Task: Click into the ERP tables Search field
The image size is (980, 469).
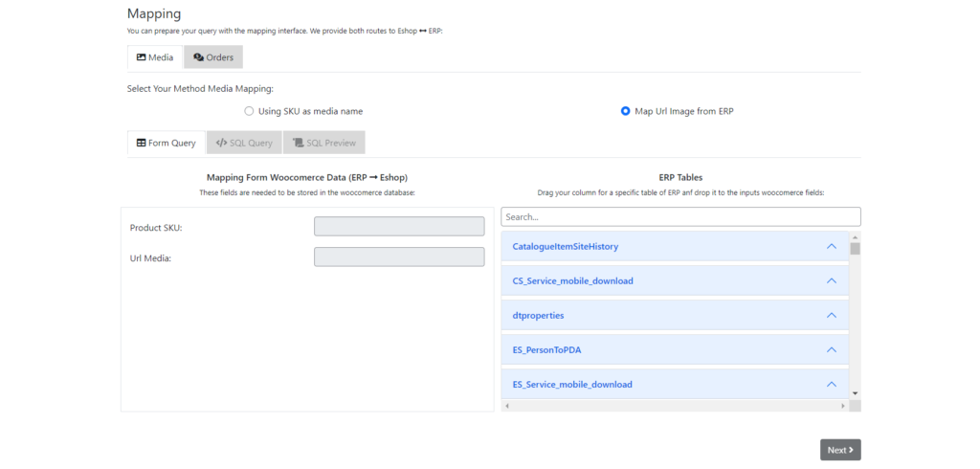Action: tap(679, 217)
